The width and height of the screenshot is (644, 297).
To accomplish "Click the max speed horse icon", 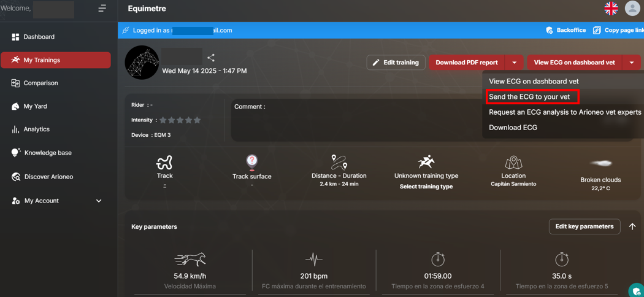I will 190,259.
